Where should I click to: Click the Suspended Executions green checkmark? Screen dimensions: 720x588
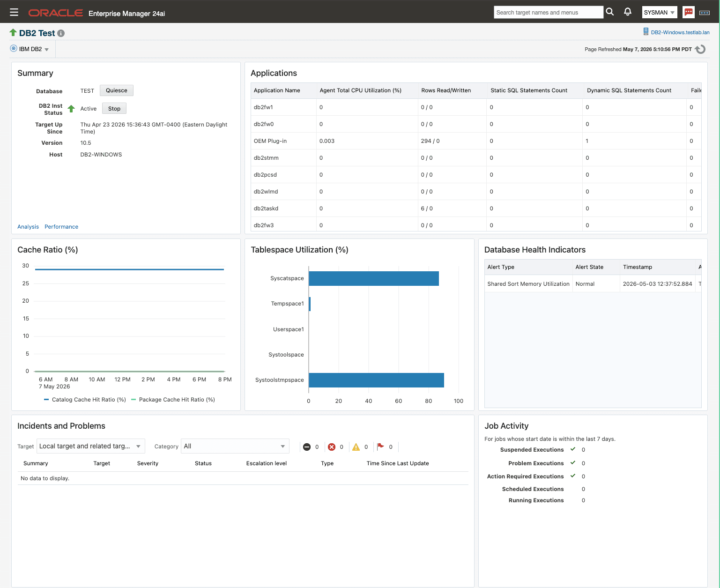[573, 449]
